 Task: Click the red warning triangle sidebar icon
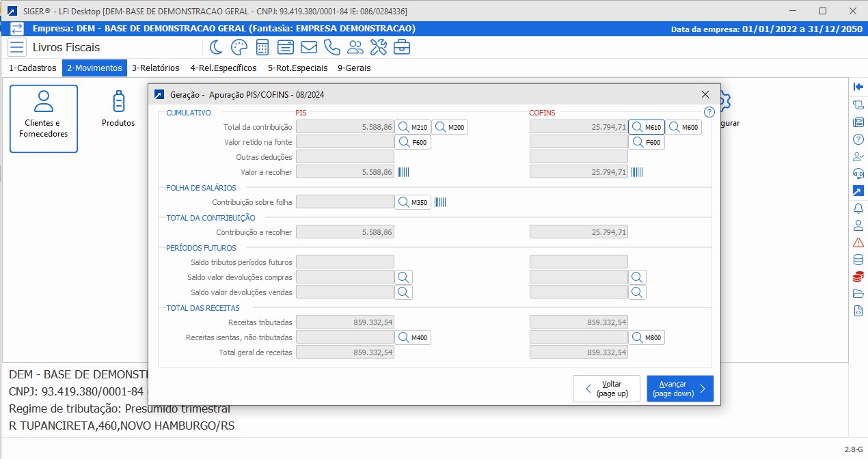pos(858,242)
